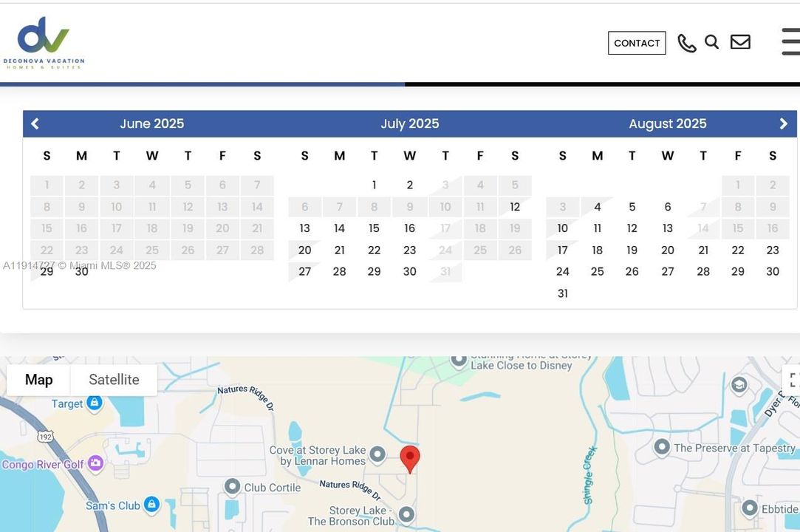Click the red location pin
The height and width of the screenshot is (532, 800).
[x=410, y=458]
